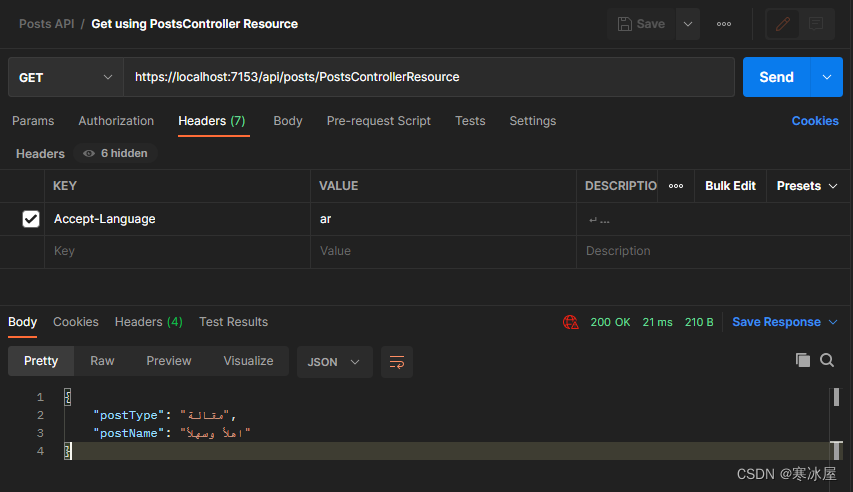Viewport: 853px width, 492px height.
Task: Open the Test Results tab
Action: pos(233,322)
